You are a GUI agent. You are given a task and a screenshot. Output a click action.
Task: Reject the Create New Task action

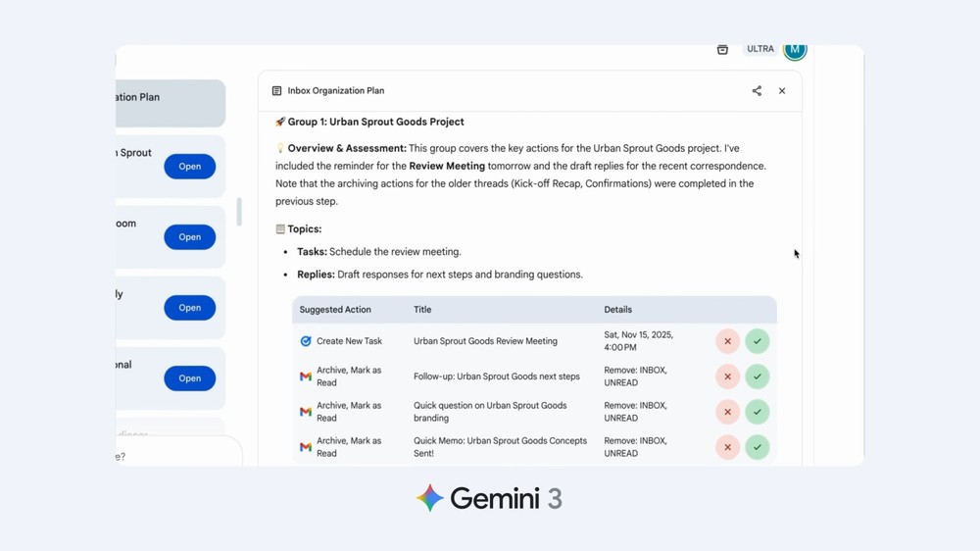pos(727,341)
